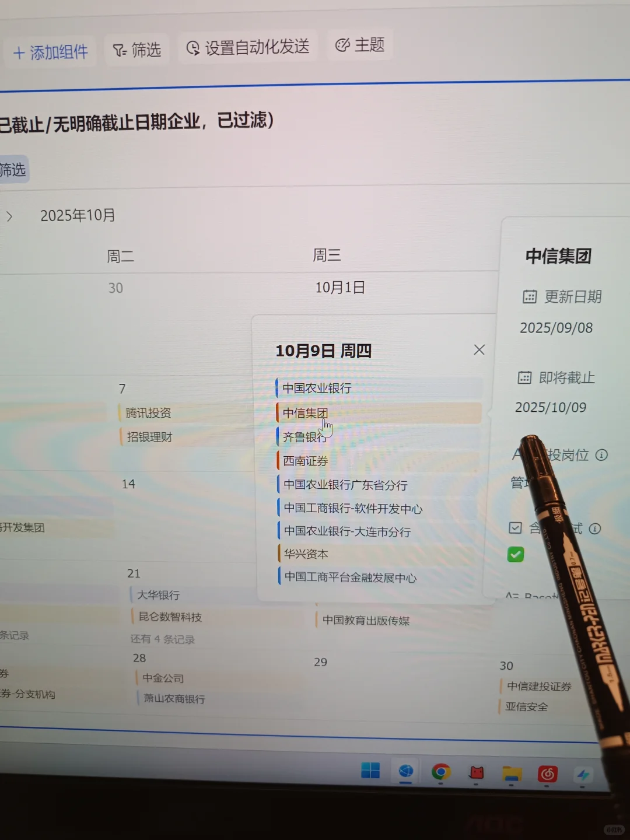Open 中信建投证券 event on the 30th
630x840 pixels.
coord(539,687)
